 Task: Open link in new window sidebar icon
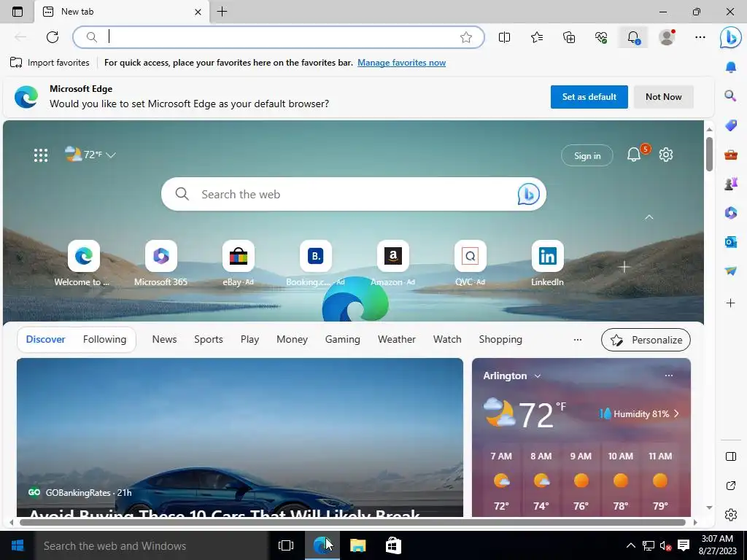[x=731, y=486]
